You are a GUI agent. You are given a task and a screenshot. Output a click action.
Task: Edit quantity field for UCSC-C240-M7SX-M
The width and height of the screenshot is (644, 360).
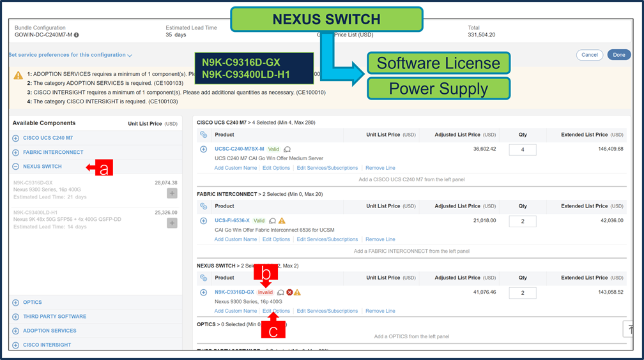pos(523,150)
